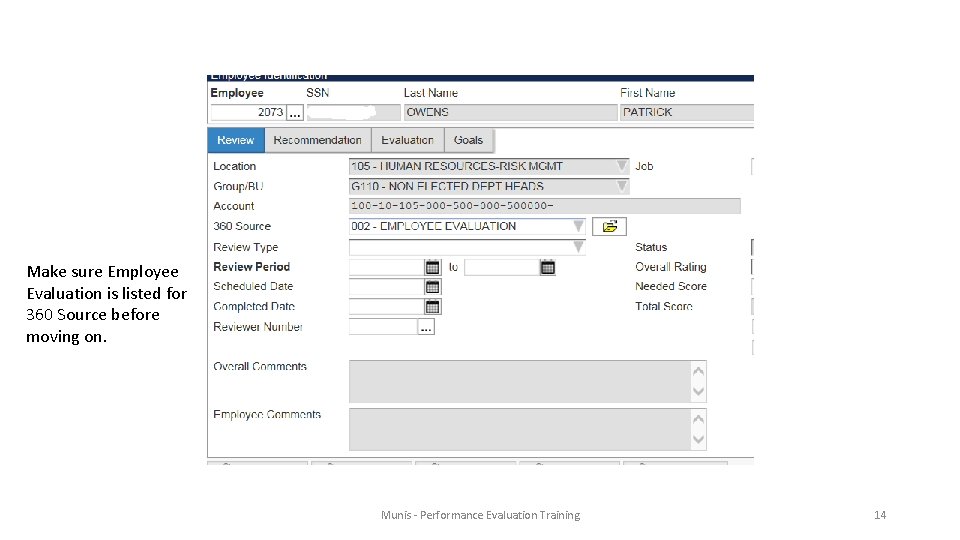Screen dimensions: 960x540
Task: Open the Scheduled Date calendar picker
Action: point(432,287)
